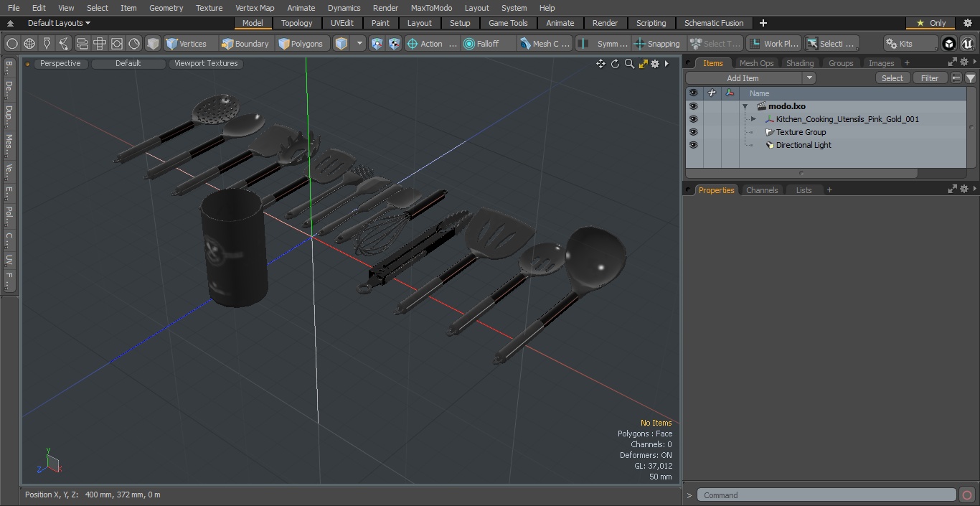Switch to the UVEdit layout tab

pyautogui.click(x=342, y=23)
